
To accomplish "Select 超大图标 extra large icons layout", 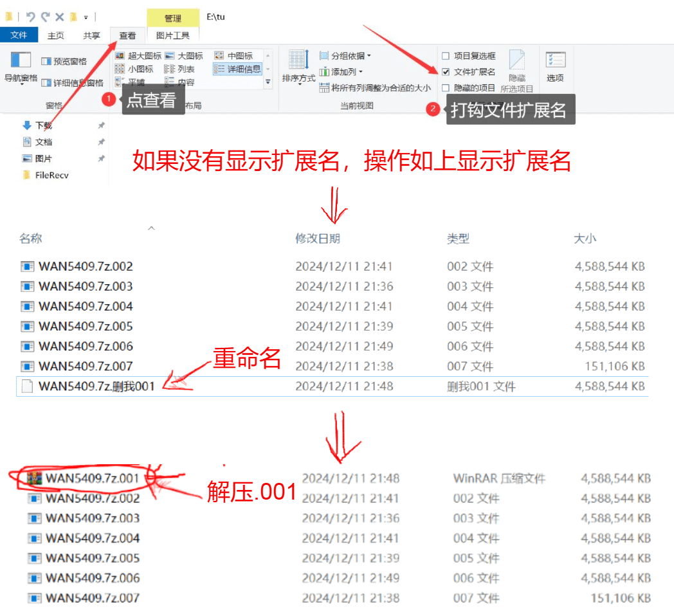I will coord(138,56).
